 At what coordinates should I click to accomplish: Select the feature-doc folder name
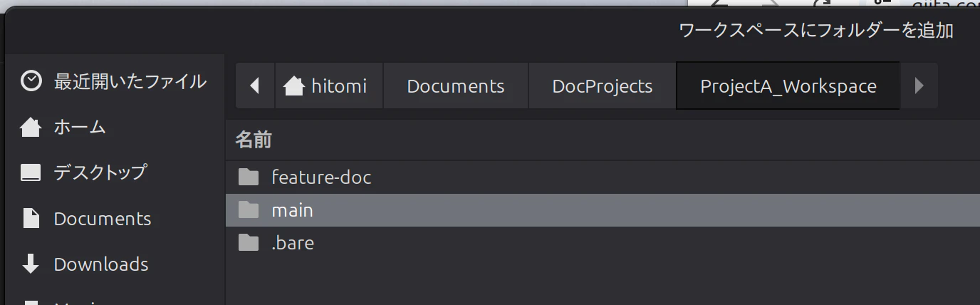point(321,177)
